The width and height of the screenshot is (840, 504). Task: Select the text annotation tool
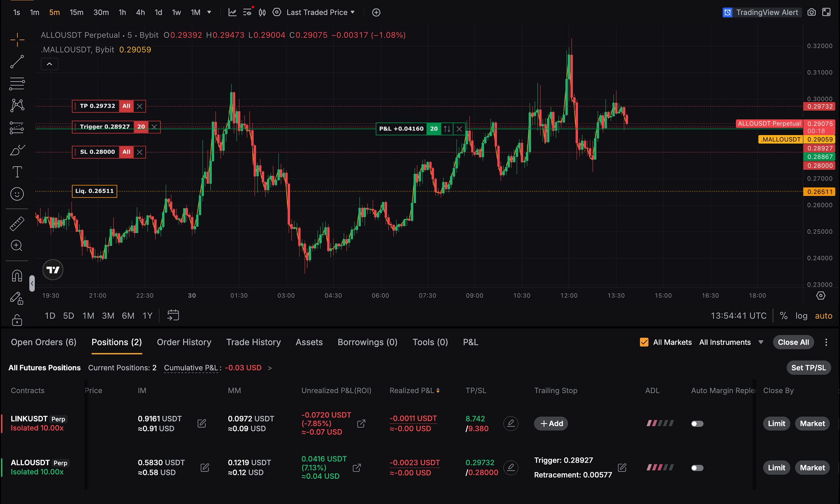click(17, 172)
